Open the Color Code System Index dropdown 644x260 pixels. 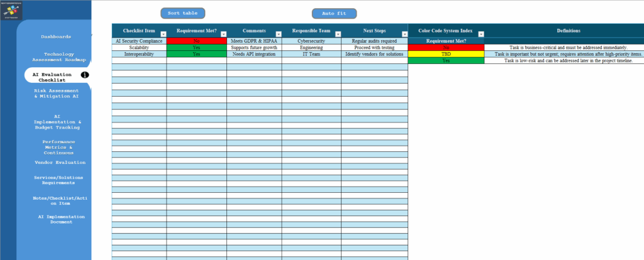(480, 34)
